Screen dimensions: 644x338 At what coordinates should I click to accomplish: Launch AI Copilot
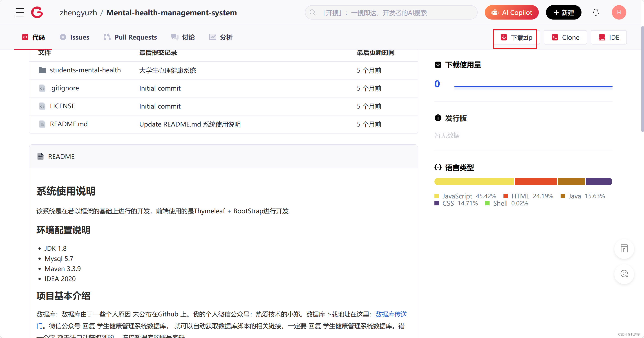pos(512,12)
